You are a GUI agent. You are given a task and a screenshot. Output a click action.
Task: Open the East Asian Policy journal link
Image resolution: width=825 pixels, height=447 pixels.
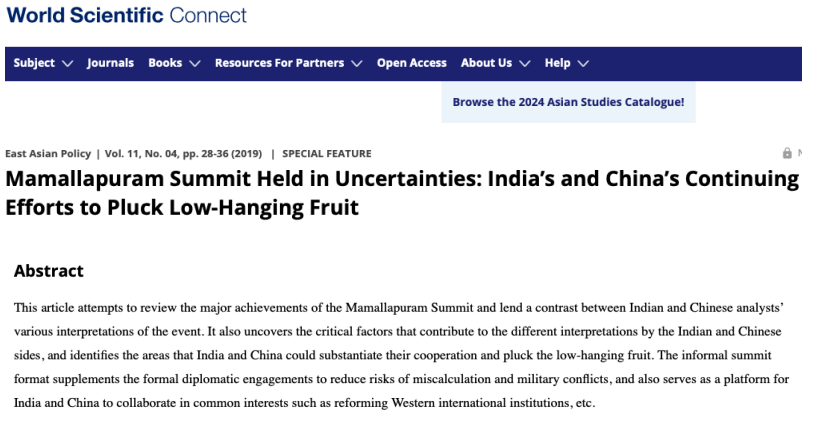tap(48, 154)
